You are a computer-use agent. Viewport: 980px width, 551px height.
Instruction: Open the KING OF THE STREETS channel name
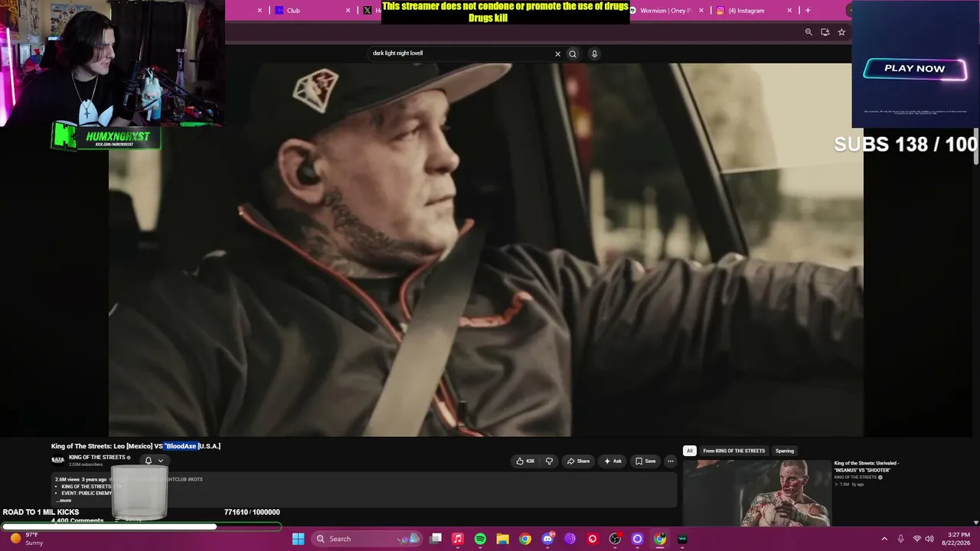(96, 458)
